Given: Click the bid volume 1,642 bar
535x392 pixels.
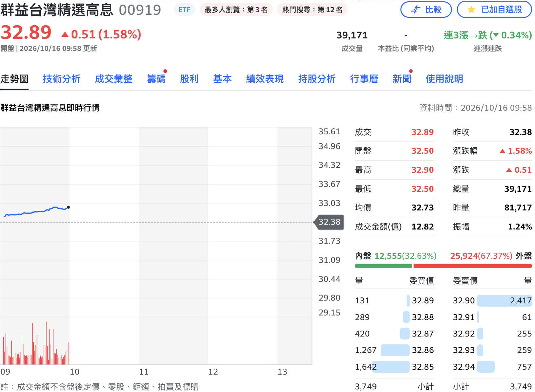Looking at the screenshot, I should pos(391,367).
